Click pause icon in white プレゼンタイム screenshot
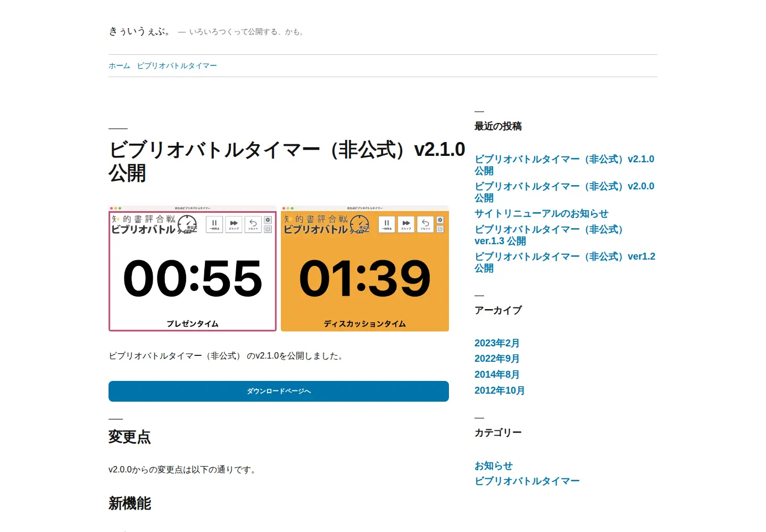The image size is (766, 532). (x=214, y=224)
